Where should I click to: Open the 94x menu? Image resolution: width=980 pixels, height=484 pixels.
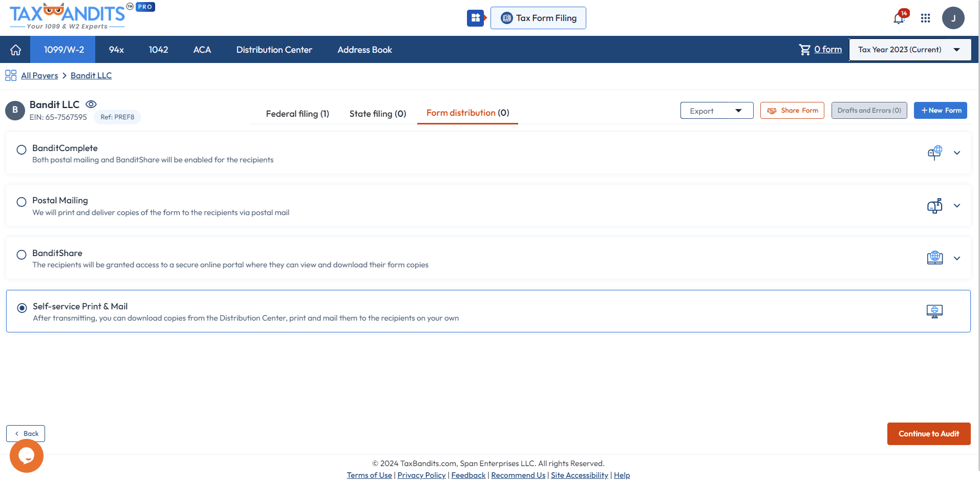(x=116, y=50)
